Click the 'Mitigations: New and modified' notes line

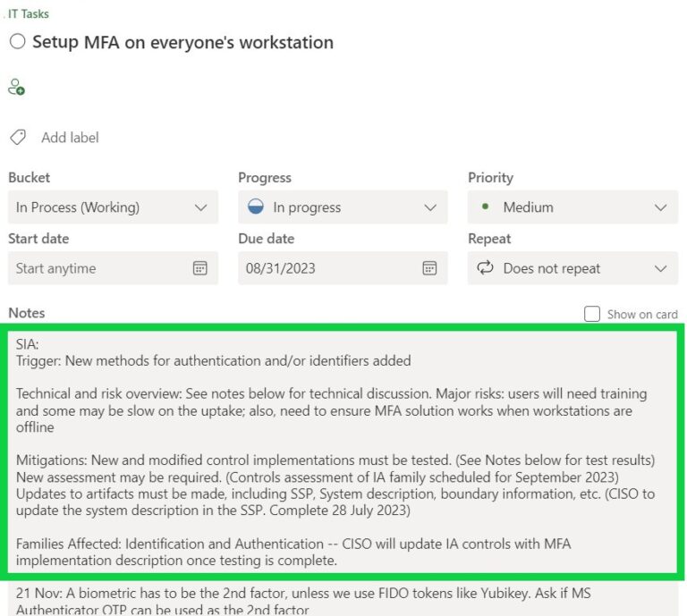click(x=335, y=460)
